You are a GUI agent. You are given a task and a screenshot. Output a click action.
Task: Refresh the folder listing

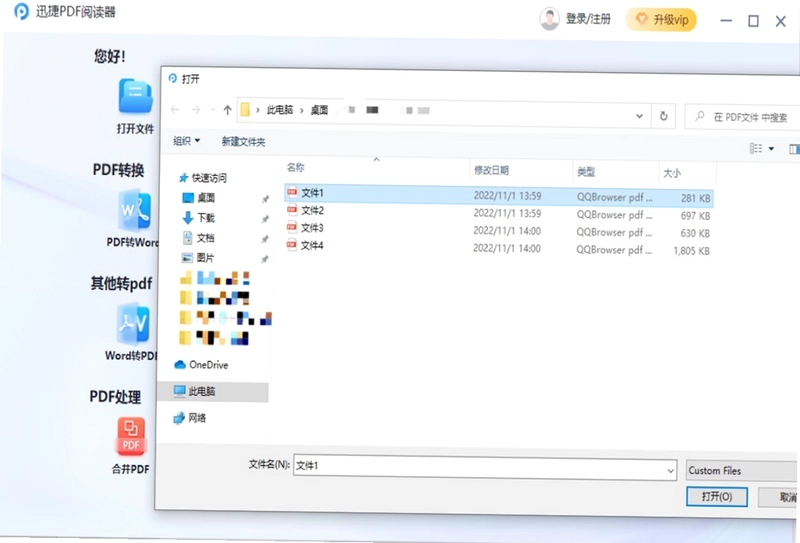pos(663,116)
